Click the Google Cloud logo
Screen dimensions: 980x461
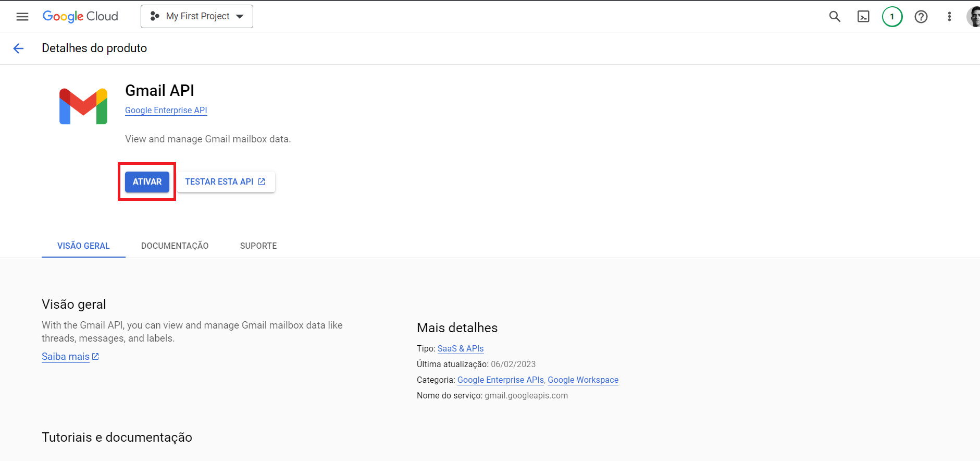tap(80, 17)
